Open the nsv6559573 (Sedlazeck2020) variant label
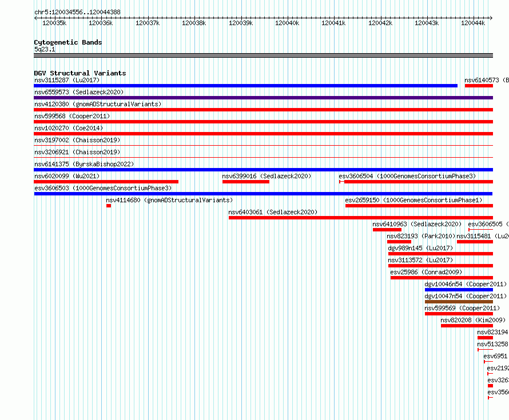Screen dimensions: 509x420 79,92
